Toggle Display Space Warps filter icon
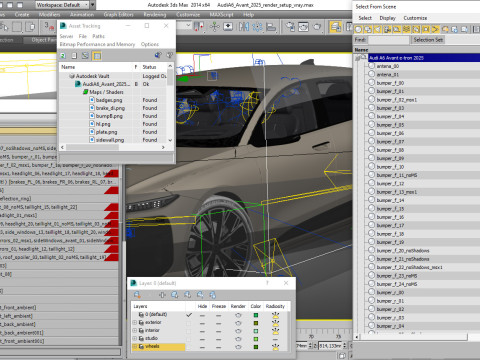The width and height of the screenshot is (480, 360). [407, 29]
